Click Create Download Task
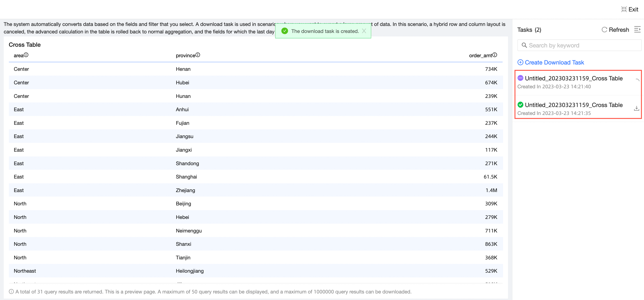The image size is (644, 300). click(551, 62)
